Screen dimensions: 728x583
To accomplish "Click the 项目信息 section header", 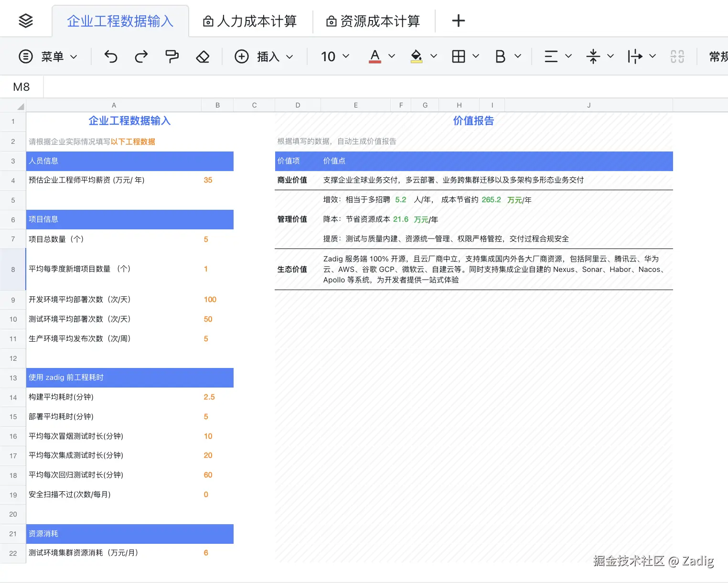I will (130, 219).
